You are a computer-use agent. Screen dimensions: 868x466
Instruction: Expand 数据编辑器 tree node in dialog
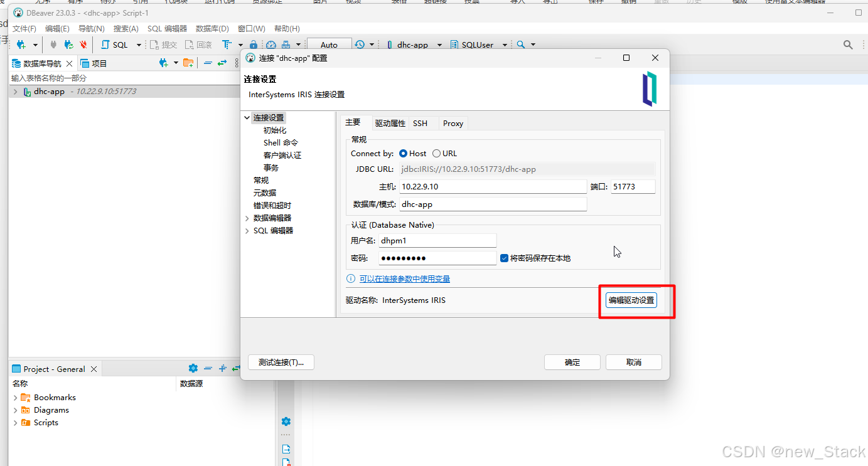coord(247,218)
